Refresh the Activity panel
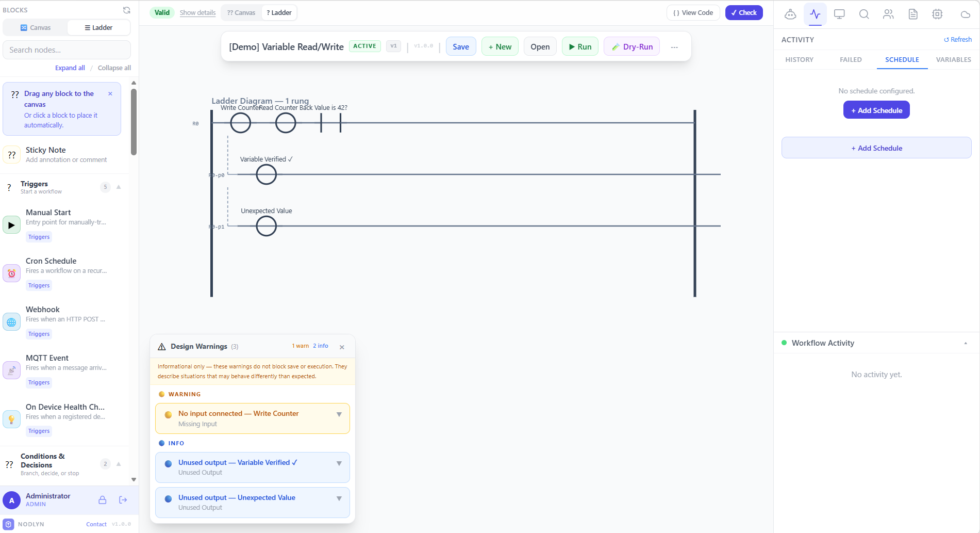 (957, 40)
